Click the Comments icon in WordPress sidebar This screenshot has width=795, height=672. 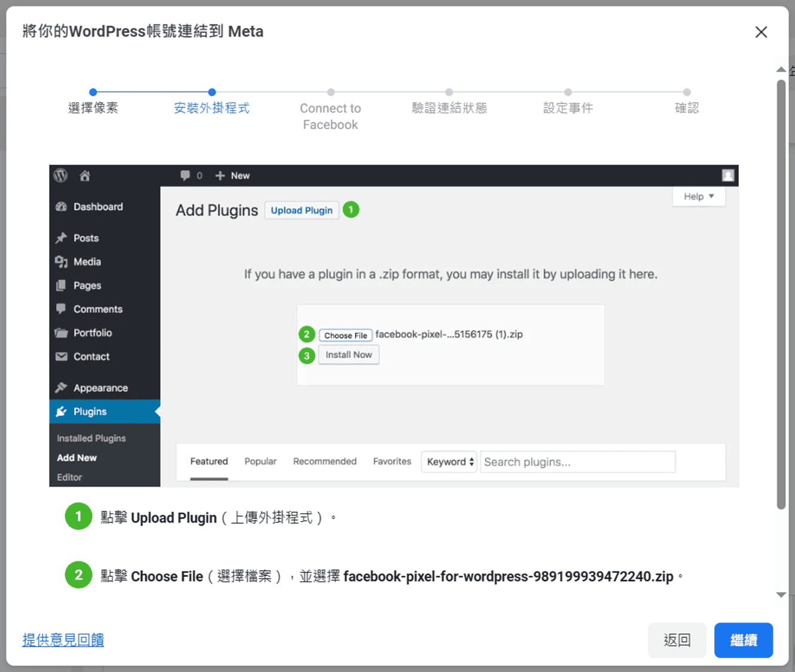(61, 309)
